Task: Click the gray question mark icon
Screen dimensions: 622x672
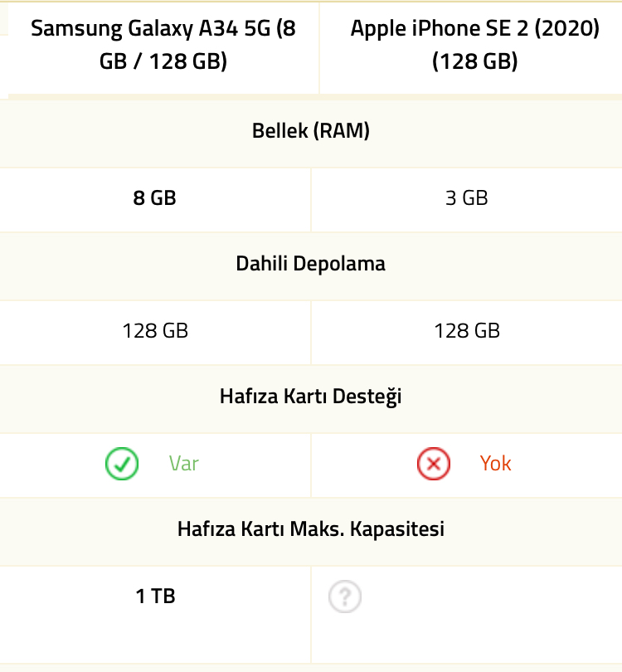Action: tap(345, 597)
